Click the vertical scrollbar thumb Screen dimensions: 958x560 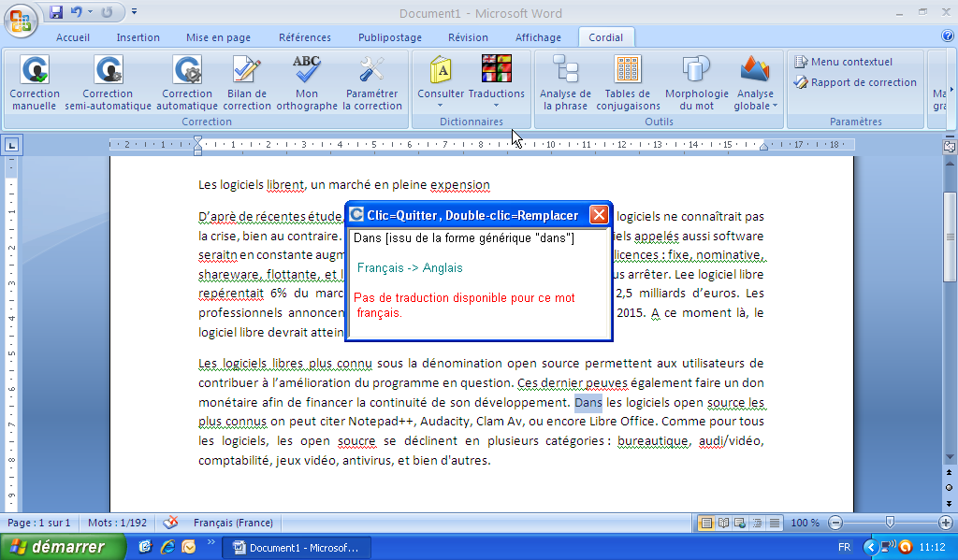[950, 237]
